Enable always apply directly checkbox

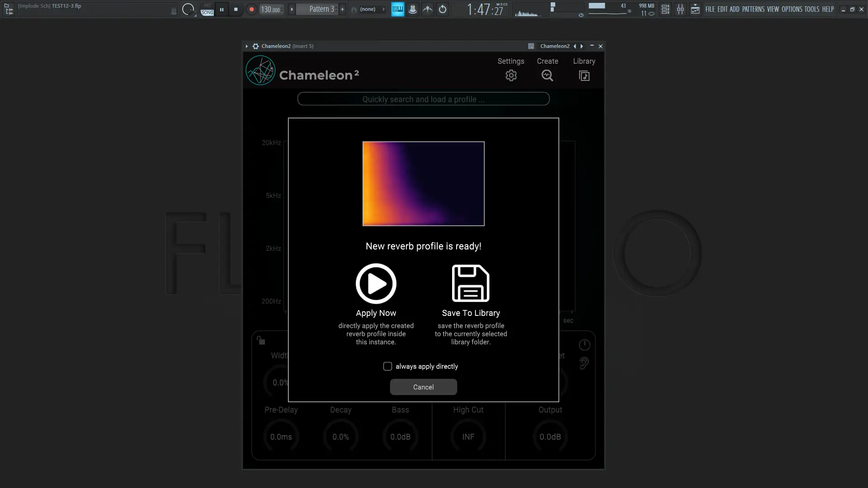[x=387, y=366]
